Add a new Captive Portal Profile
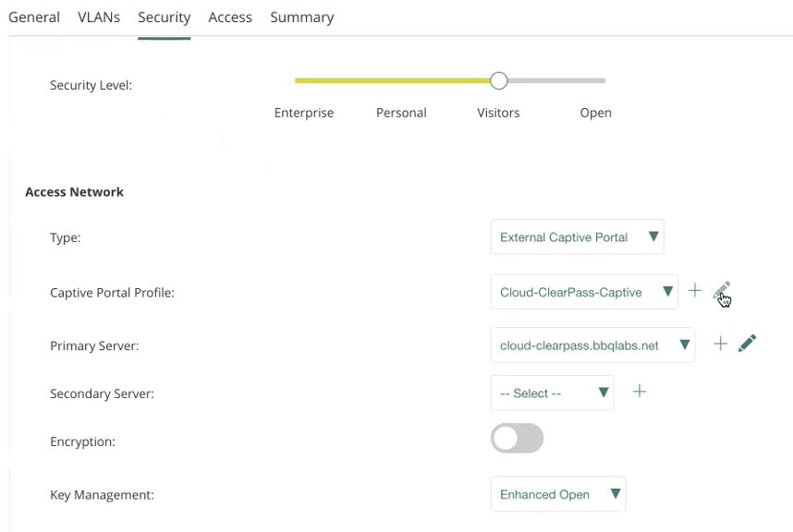This screenshot has width=793, height=532. click(x=695, y=292)
